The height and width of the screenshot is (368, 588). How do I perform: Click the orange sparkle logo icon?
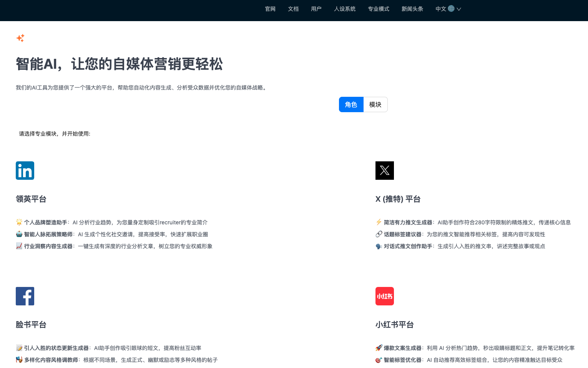(x=20, y=38)
